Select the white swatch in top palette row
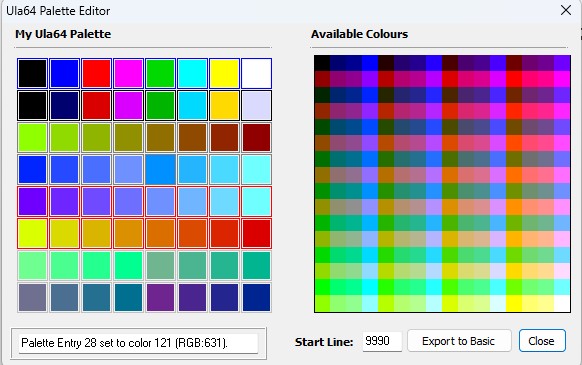This screenshot has height=365, width=582. click(x=256, y=74)
